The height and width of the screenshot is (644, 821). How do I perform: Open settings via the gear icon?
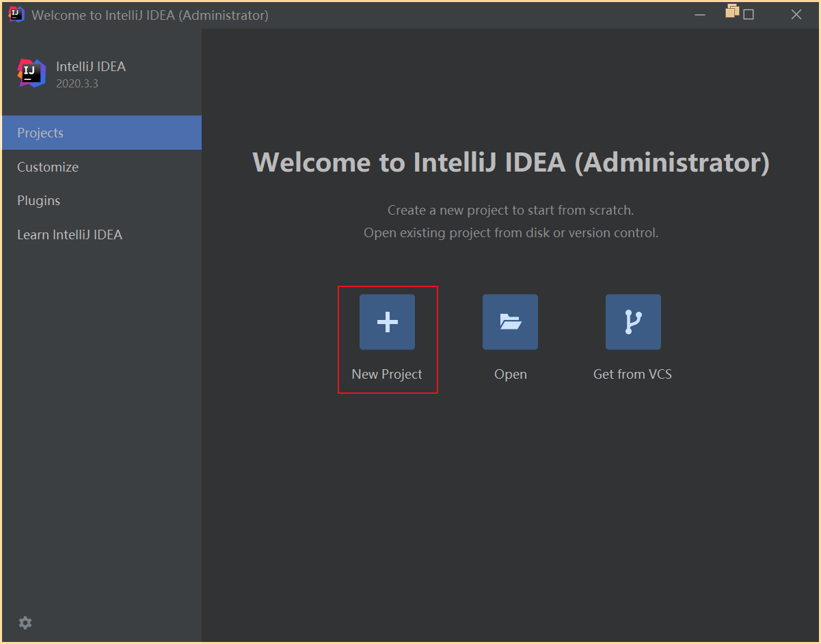(25, 623)
